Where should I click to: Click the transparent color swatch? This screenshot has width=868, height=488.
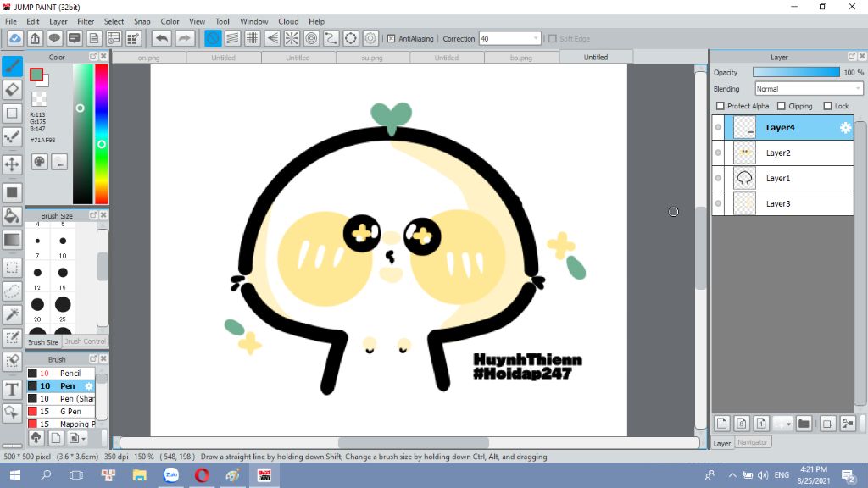[39, 99]
